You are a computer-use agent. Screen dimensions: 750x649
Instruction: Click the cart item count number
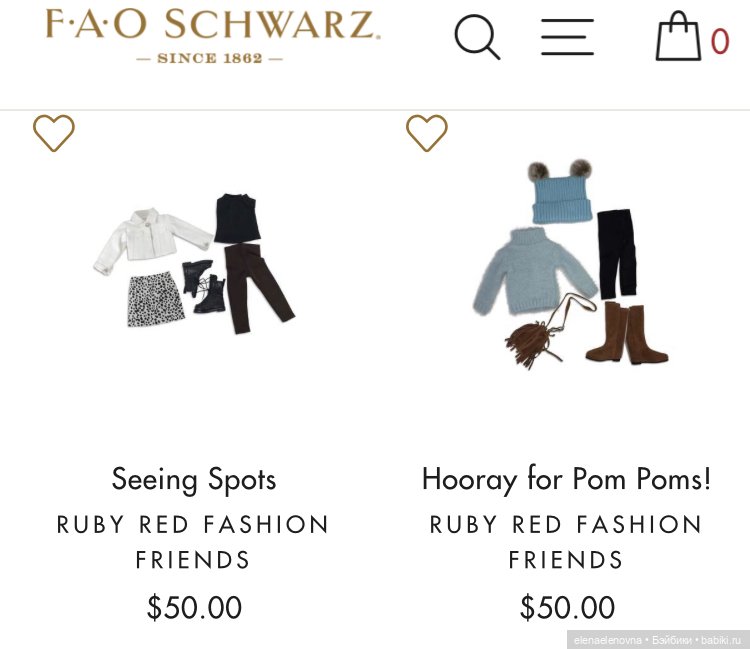pyautogui.click(x=720, y=42)
